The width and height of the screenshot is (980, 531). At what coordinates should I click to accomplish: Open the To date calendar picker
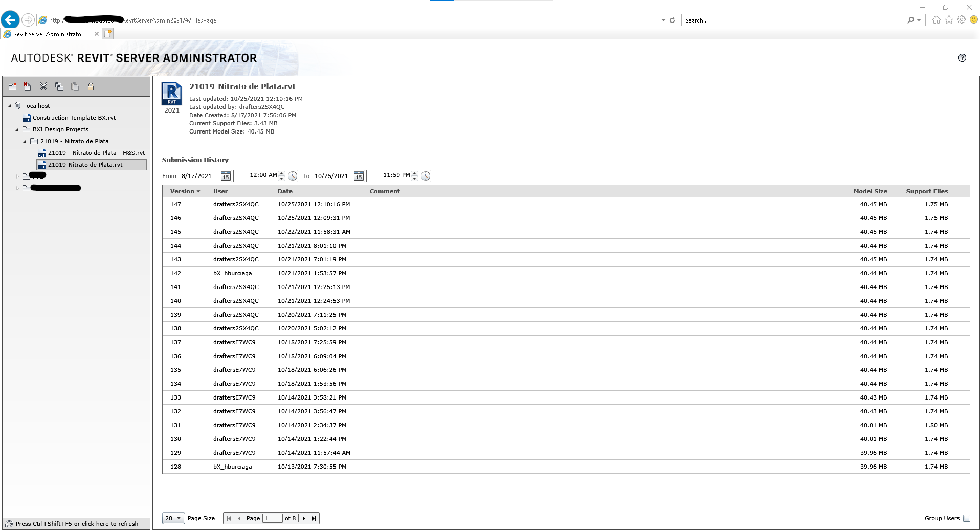[x=359, y=176]
